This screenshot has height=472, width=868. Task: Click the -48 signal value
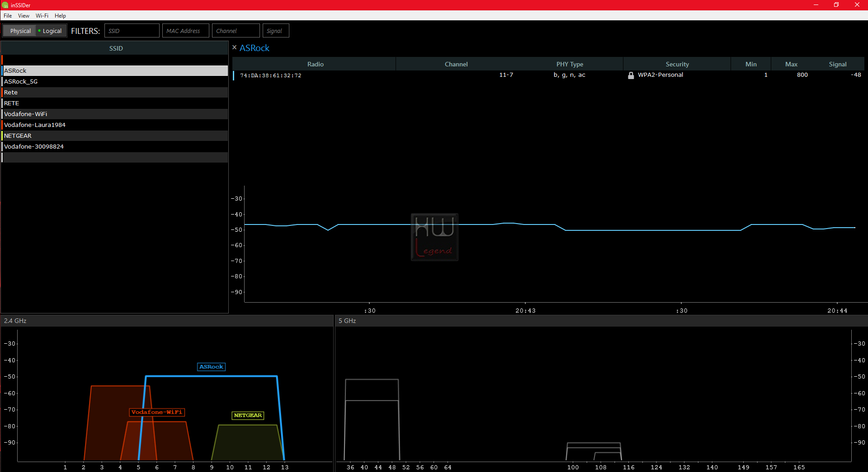856,75
